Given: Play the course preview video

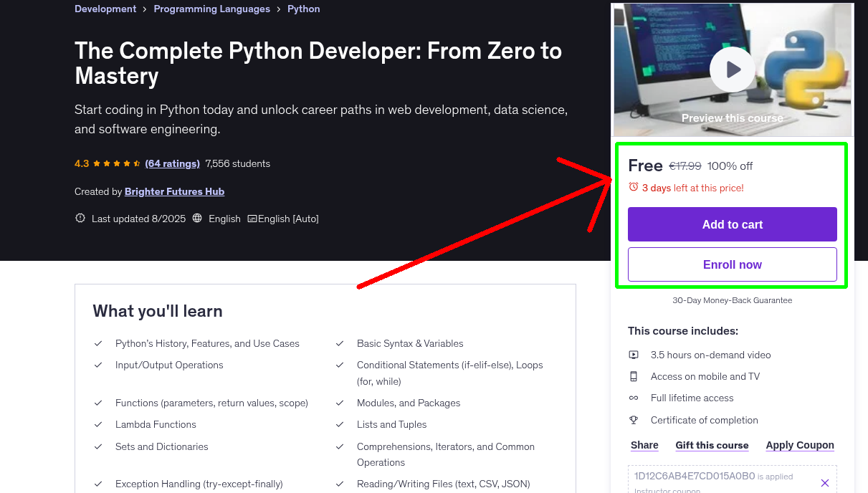Looking at the screenshot, I should click(x=732, y=69).
